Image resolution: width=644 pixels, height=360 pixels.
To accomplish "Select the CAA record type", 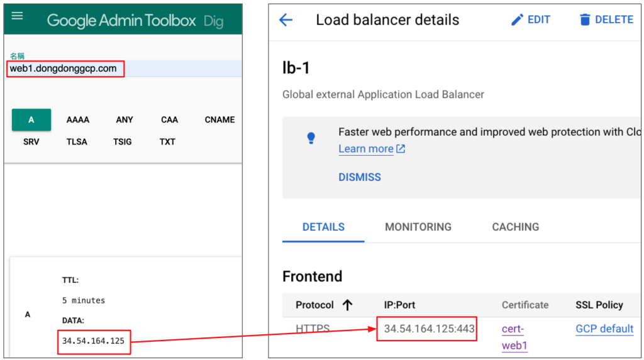I will [x=169, y=120].
